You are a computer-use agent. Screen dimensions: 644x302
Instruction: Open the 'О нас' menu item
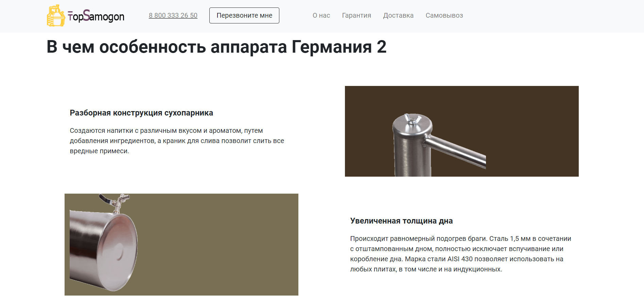321,16
